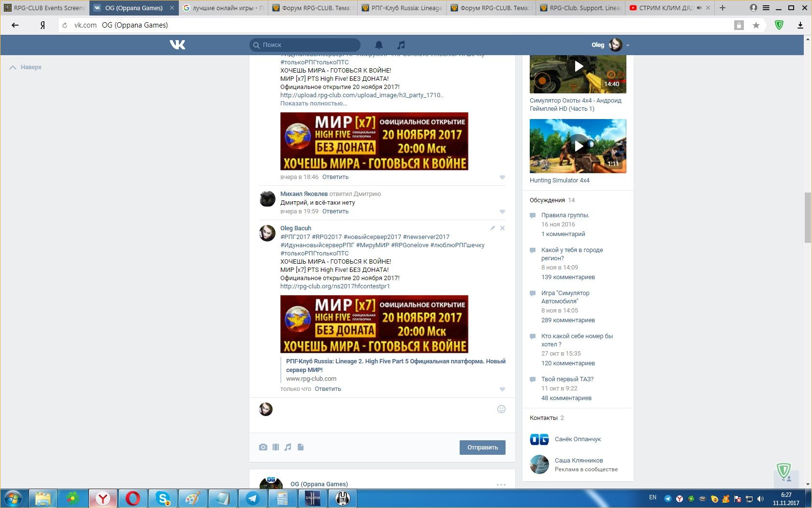Go back with the browser back arrow
812x508 pixels.
(x=15, y=25)
